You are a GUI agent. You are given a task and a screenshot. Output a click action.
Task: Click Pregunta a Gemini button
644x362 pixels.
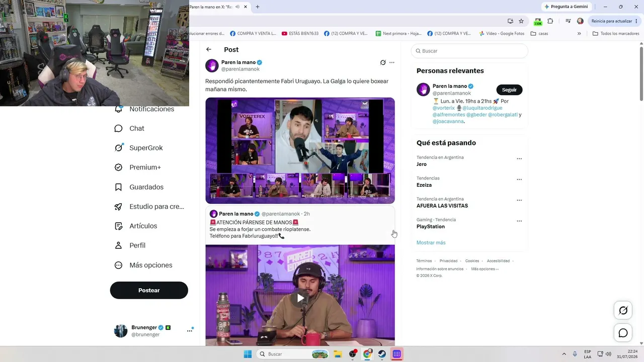pyautogui.click(x=566, y=7)
